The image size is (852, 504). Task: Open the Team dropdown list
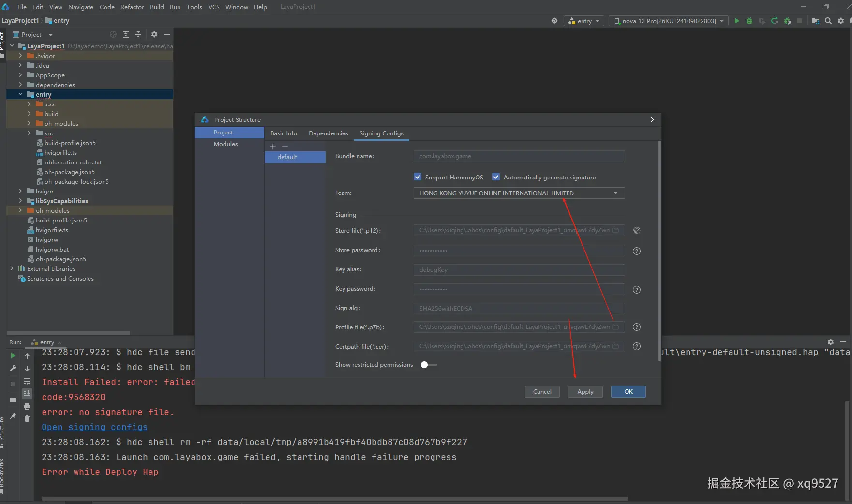pyautogui.click(x=615, y=193)
